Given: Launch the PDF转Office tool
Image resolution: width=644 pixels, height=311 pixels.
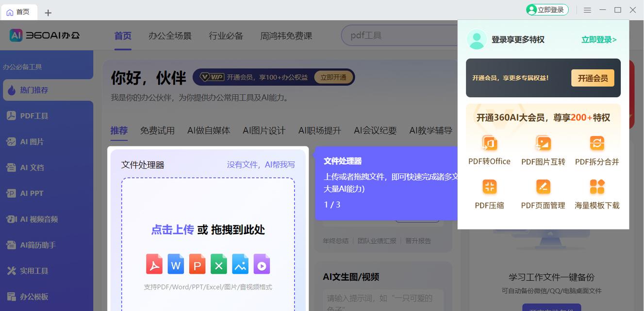Looking at the screenshot, I should [489, 151].
